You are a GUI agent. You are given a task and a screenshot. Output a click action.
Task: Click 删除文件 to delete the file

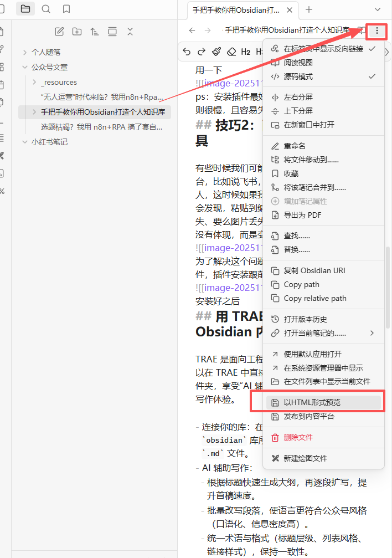tap(298, 437)
